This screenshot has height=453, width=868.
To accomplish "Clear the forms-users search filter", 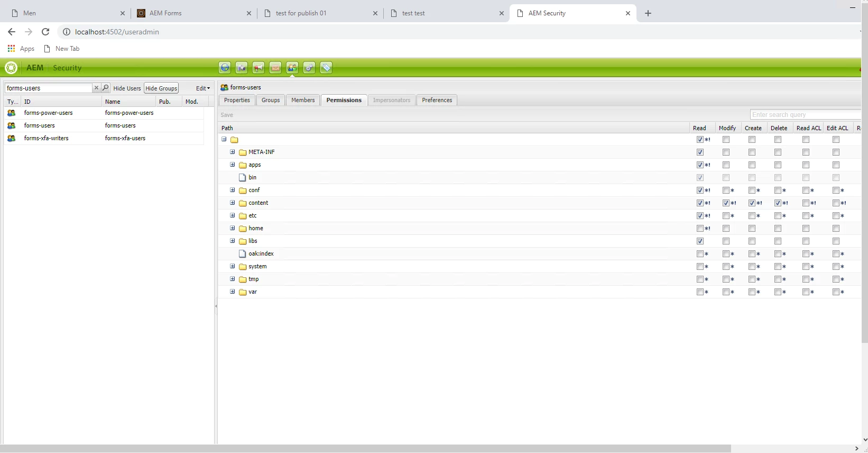I will click(96, 88).
